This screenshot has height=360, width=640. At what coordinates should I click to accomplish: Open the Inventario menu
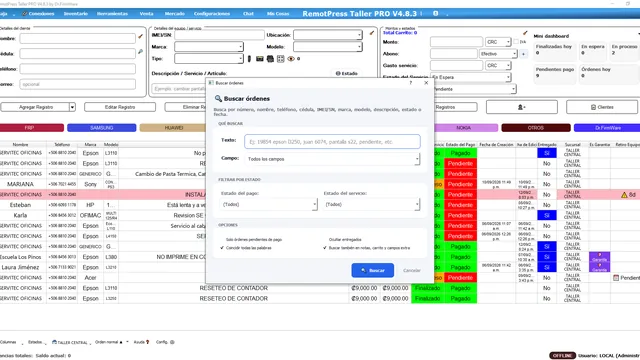coord(76,13)
